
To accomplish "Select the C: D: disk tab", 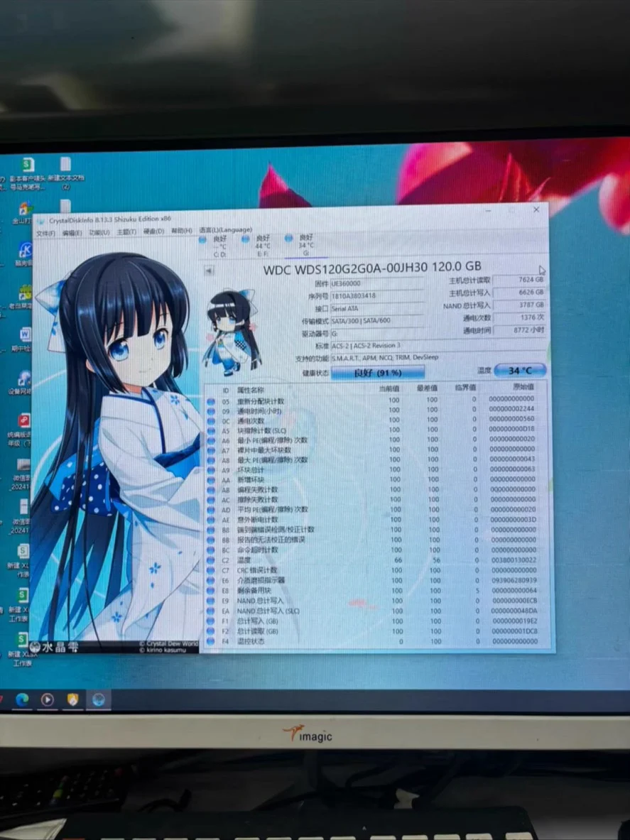I will (214, 246).
